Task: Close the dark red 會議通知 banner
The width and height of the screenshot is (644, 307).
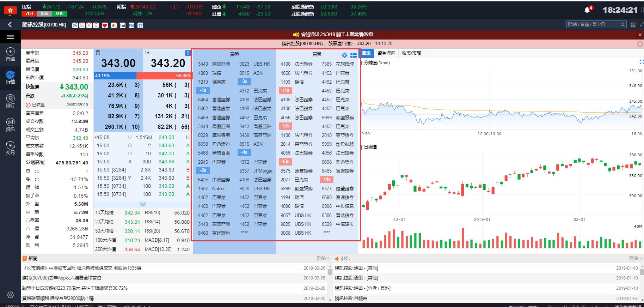Action: (x=640, y=35)
